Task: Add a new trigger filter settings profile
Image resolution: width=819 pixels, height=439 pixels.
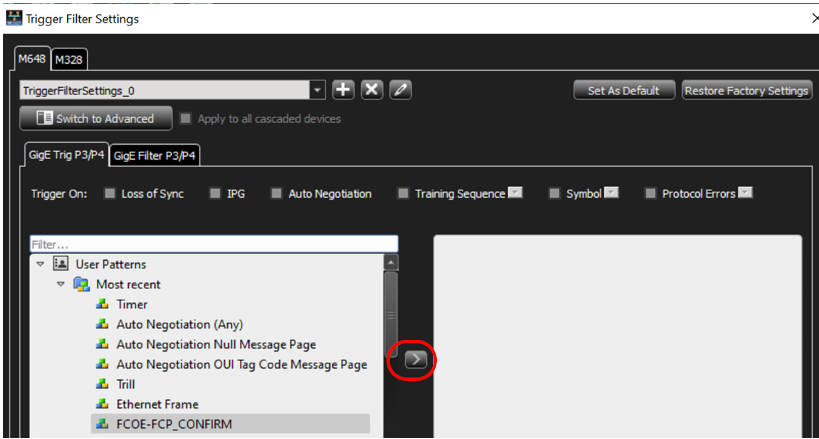Action: 343,90
